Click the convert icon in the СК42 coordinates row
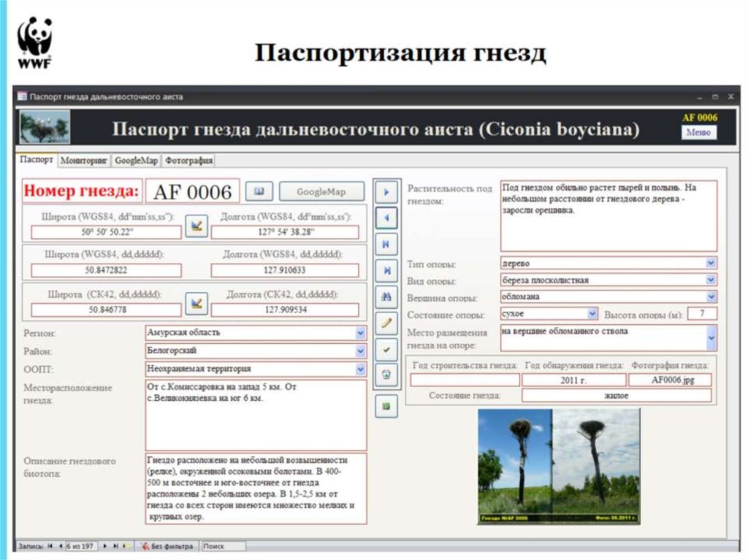The image size is (748, 560). point(195,302)
